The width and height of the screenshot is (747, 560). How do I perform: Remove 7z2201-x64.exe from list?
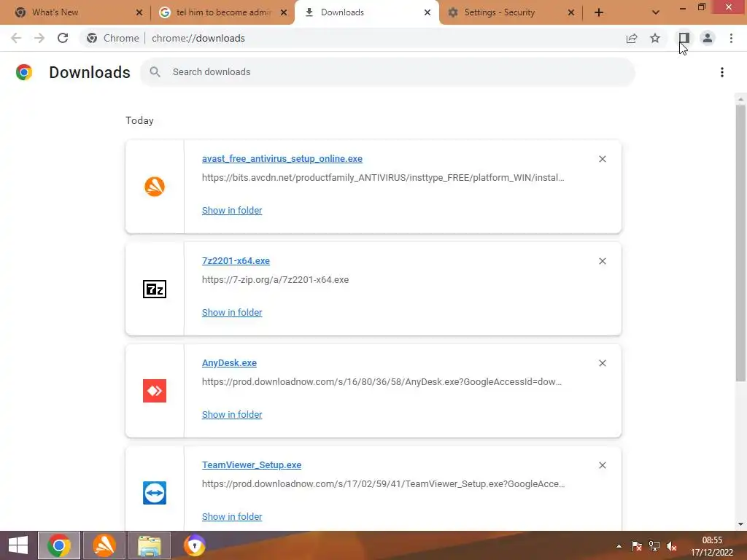(x=602, y=261)
